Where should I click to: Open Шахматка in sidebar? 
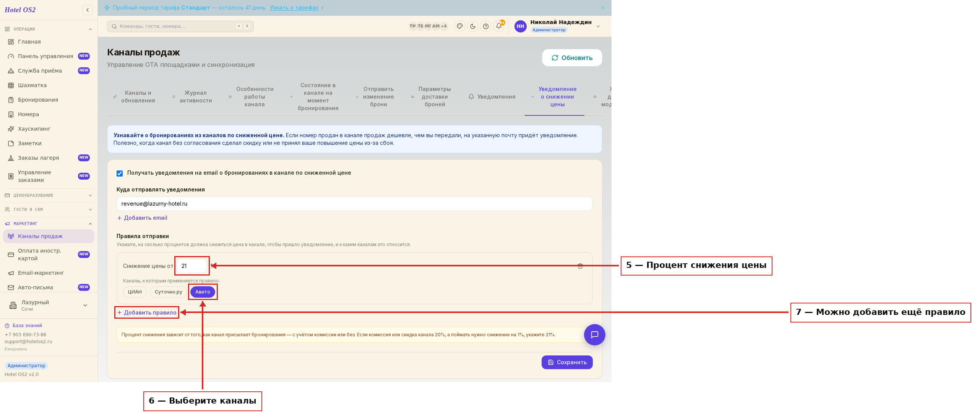[49, 85]
